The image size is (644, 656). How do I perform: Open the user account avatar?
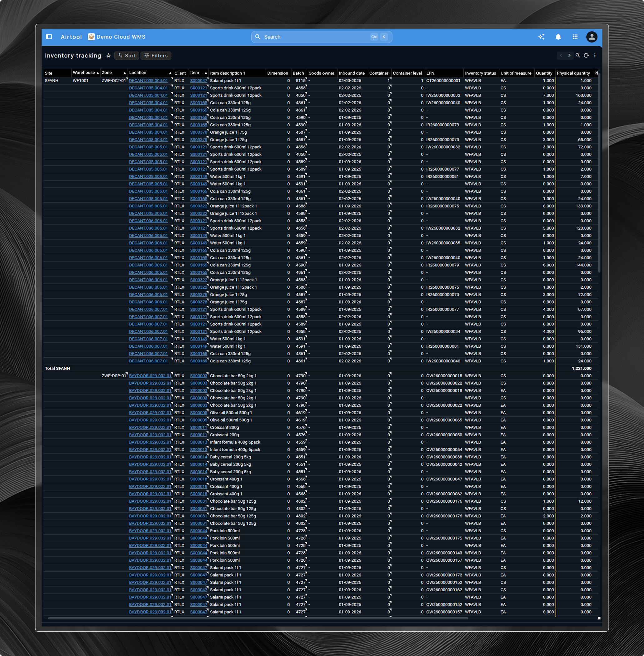[592, 37]
